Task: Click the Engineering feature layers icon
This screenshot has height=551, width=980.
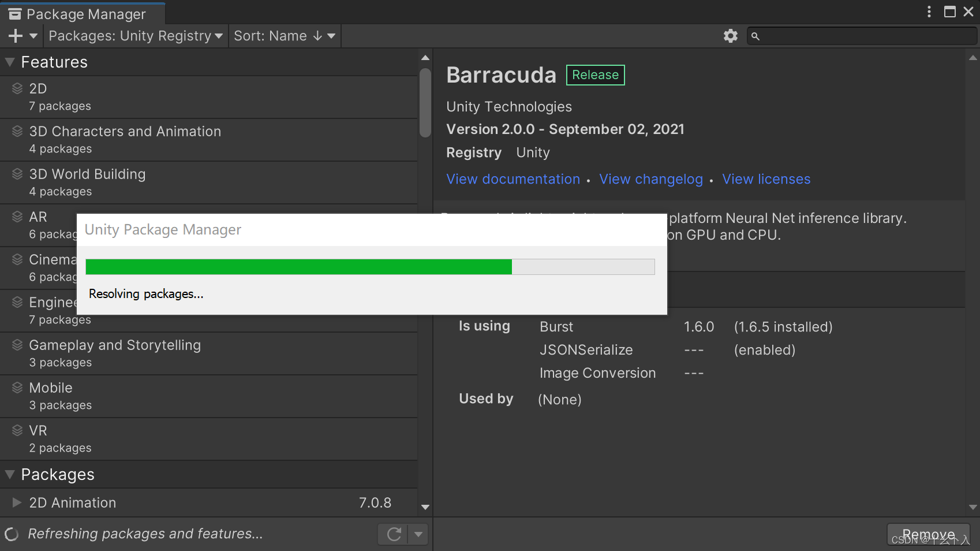Action: coord(17,302)
